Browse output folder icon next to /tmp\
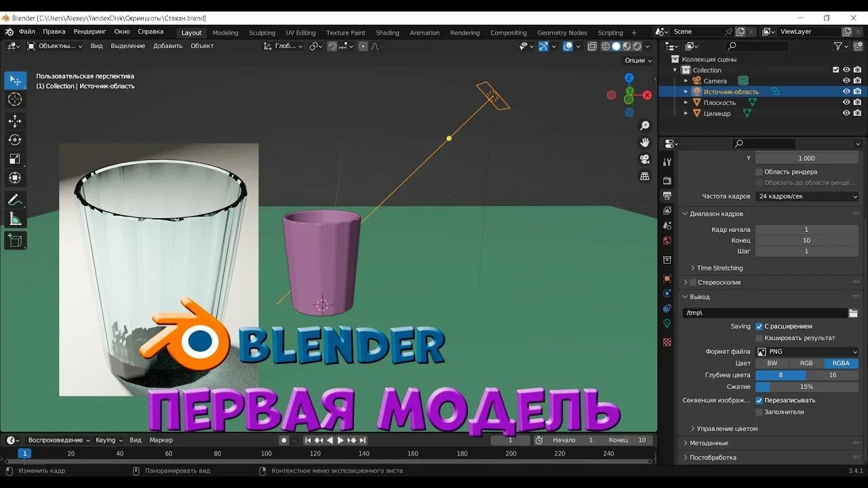This screenshot has width=868, height=488. pos(854,313)
